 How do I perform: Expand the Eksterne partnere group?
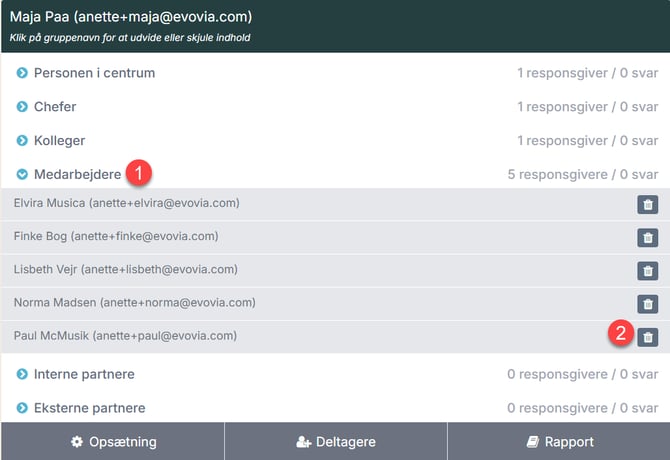[x=89, y=408]
